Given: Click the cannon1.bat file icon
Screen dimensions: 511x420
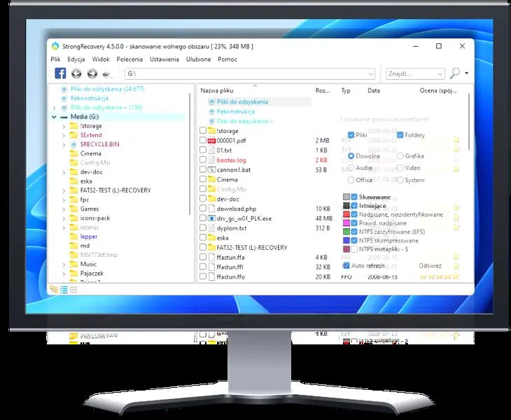Looking at the screenshot, I should pyautogui.click(x=212, y=170).
